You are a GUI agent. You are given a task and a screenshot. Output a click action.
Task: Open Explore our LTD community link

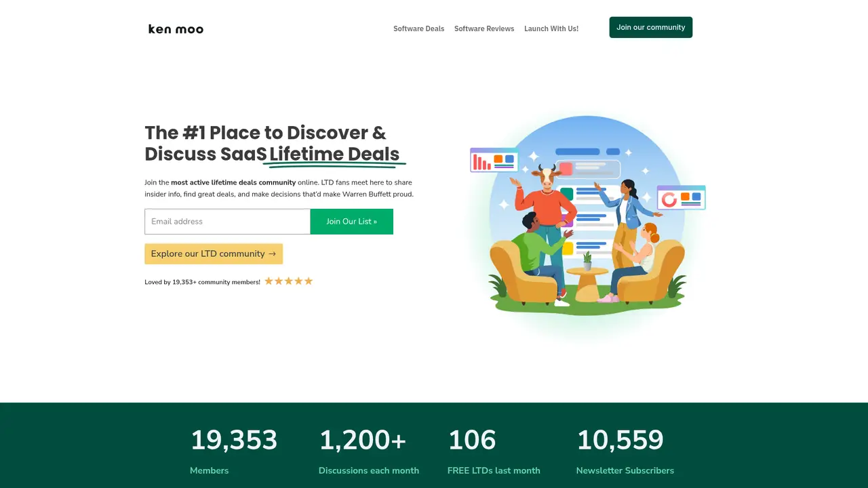click(214, 254)
